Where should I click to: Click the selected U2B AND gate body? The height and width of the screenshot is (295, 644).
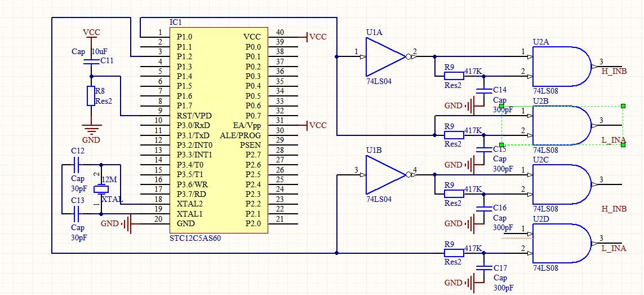pyautogui.click(x=562, y=126)
